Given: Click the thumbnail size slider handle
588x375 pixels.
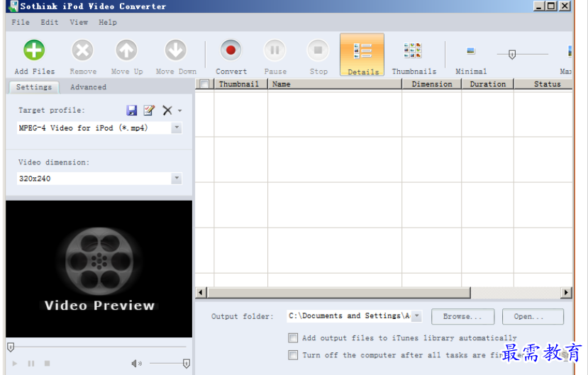Looking at the screenshot, I should click(512, 55).
